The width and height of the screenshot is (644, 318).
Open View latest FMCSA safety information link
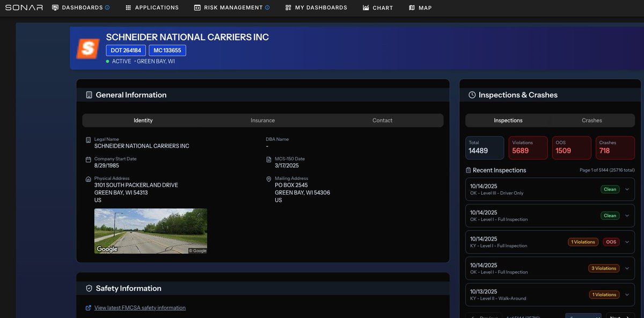tap(140, 308)
